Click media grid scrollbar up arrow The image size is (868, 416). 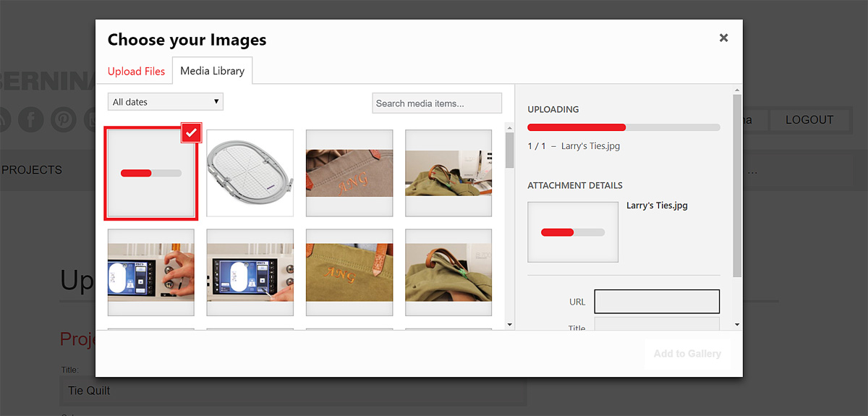click(x=509, y=127)
